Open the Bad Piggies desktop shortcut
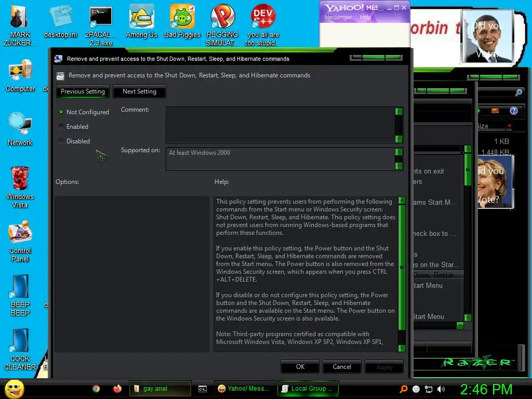The height and width of the screenshot is (399, 532). (x=182, y=21)
